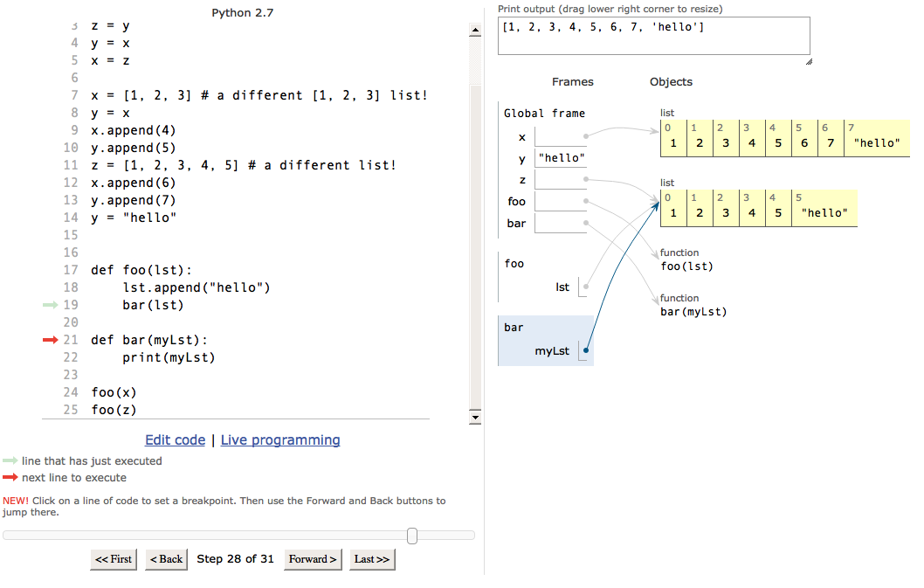Select the highlighted bar stack frame
Image resolution: width=924 pixels, height=588 pixels.
pyautogui.click(x=546, y=340)
